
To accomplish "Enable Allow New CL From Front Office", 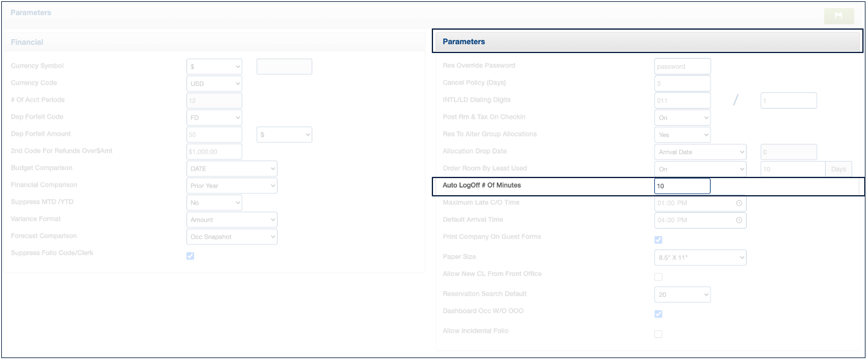I will coord(658,277).
